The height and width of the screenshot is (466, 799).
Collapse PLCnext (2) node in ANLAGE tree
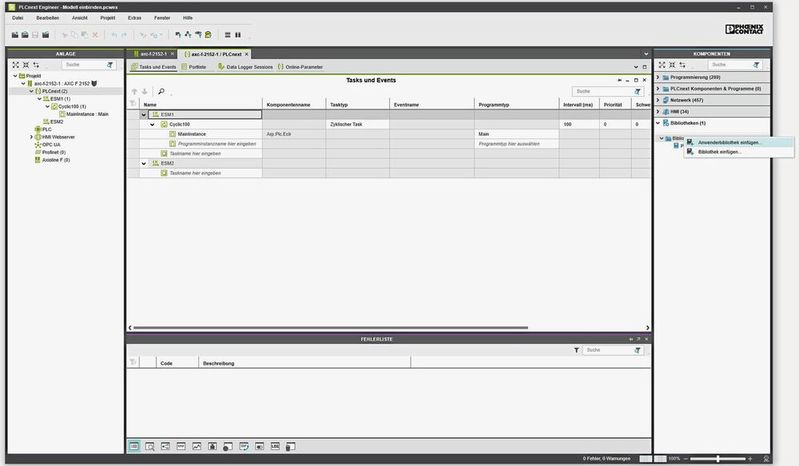32,91
